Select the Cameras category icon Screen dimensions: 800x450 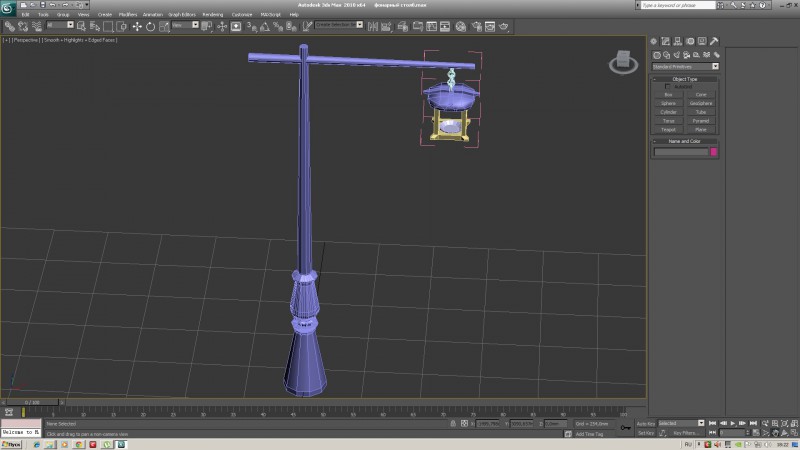pyautogui.click(x=687, y=55)
